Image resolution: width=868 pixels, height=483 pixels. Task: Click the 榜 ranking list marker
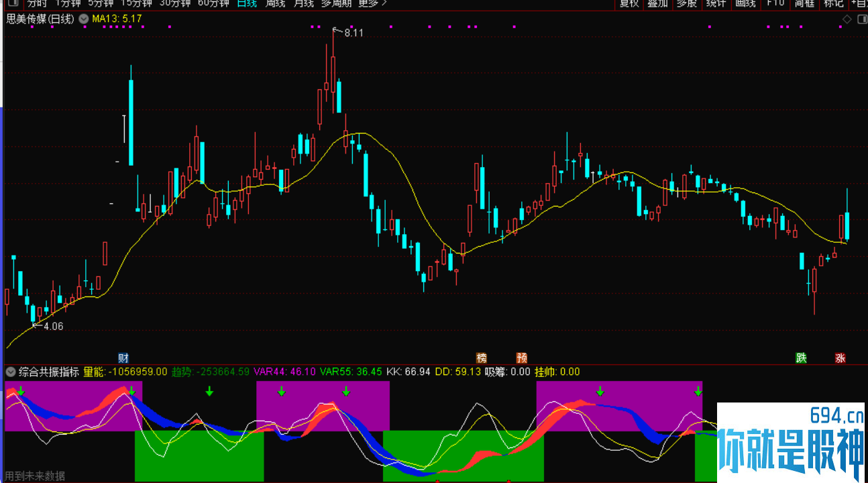(x=481, y=358)
